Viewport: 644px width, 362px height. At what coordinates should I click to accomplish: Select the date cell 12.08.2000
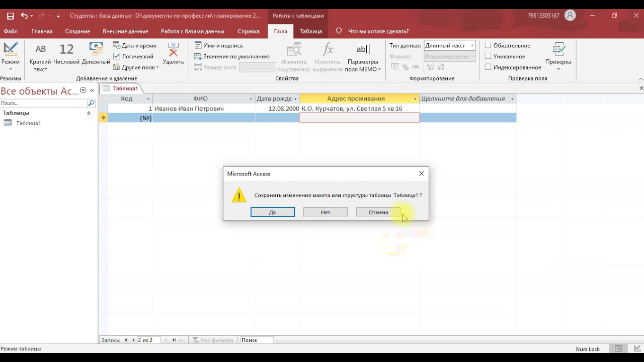coord(277,109)
